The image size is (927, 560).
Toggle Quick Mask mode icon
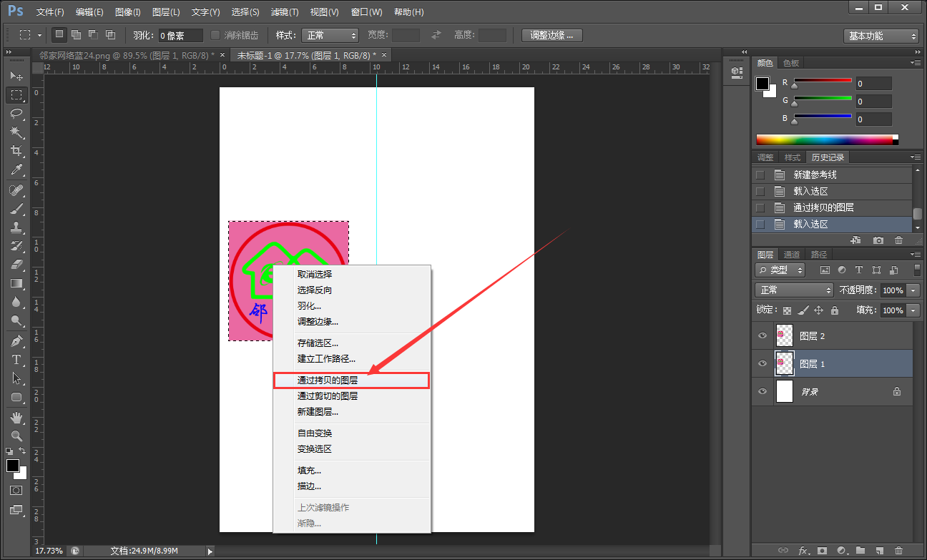pyautogui.click(x=16, y=491)
